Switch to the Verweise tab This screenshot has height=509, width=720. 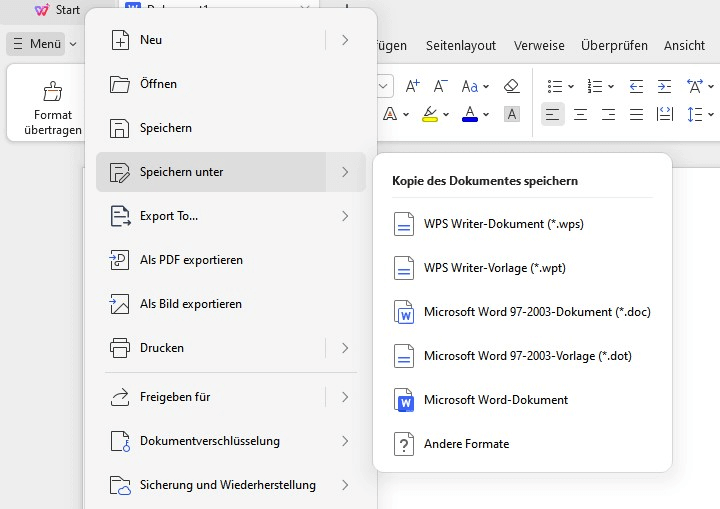(x=539, y=45)
